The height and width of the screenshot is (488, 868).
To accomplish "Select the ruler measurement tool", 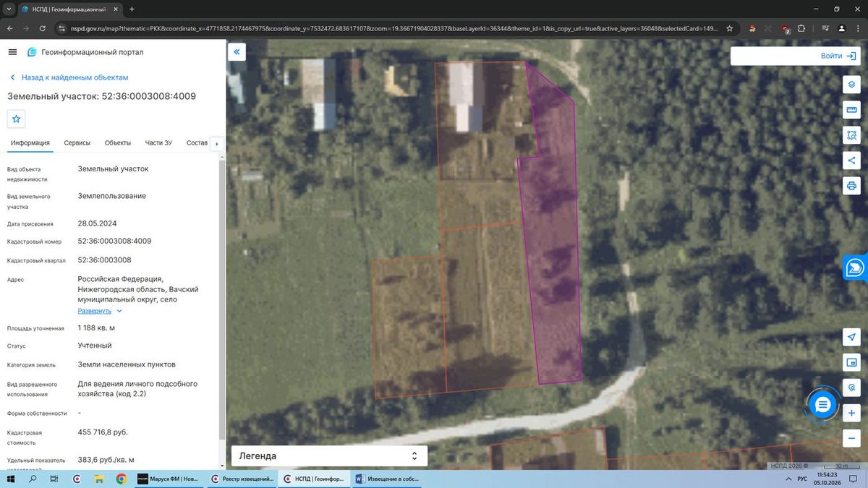I will (851, 109).
